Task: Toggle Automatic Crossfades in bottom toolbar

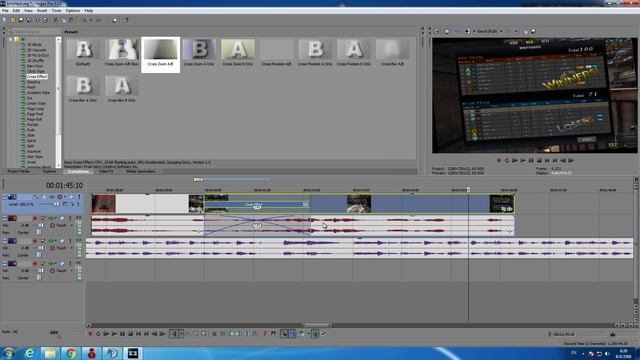Action: pos(292,334)
